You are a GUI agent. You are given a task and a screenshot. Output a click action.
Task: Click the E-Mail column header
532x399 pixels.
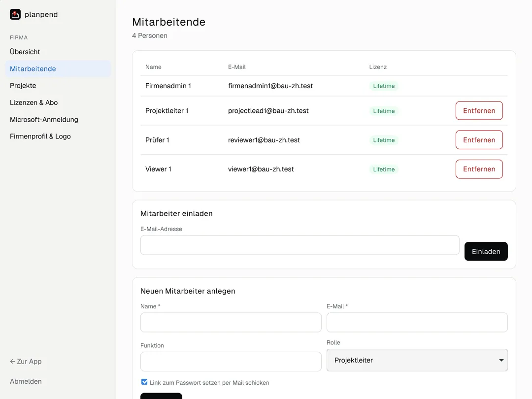[x=237, y=67]
